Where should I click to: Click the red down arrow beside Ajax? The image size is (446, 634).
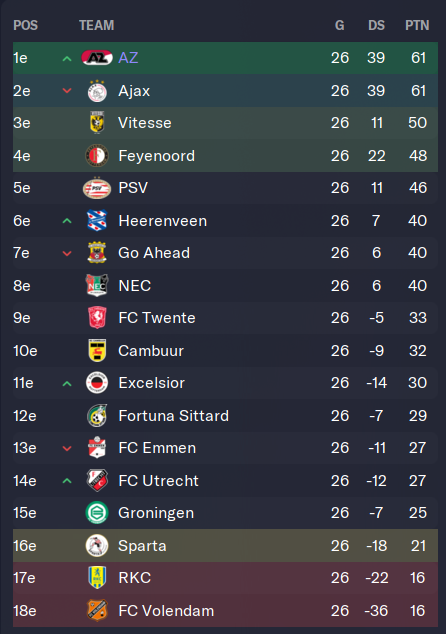click(x=67, y=91)
